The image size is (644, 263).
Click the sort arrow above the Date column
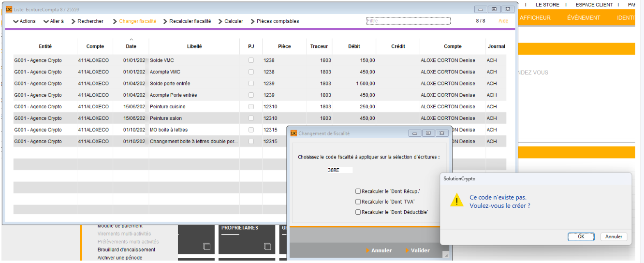point(131,40)
